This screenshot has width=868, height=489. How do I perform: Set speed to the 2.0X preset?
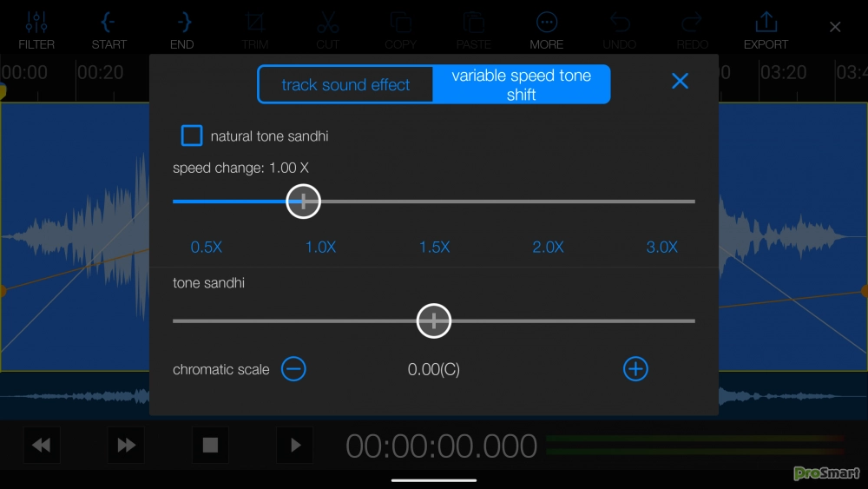point(548,248)
